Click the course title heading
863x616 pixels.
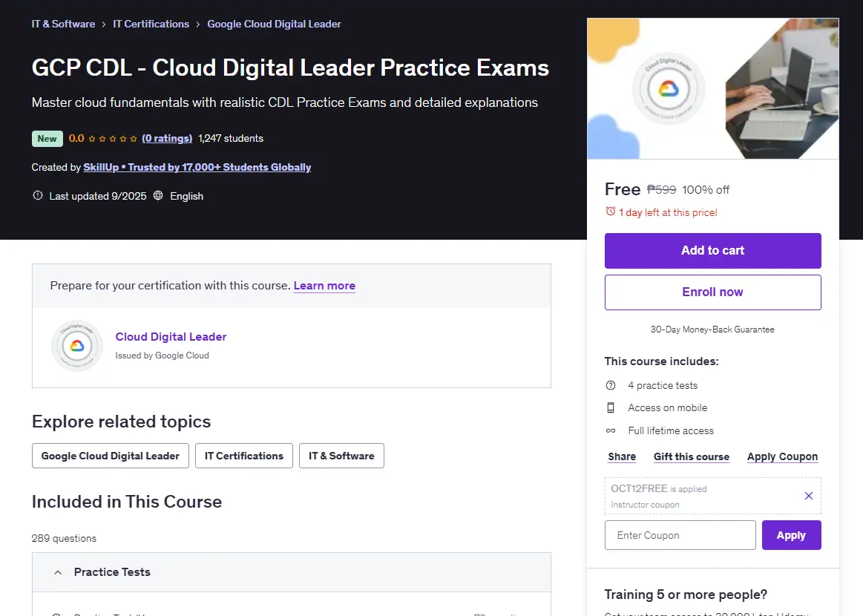coord(290,68)
